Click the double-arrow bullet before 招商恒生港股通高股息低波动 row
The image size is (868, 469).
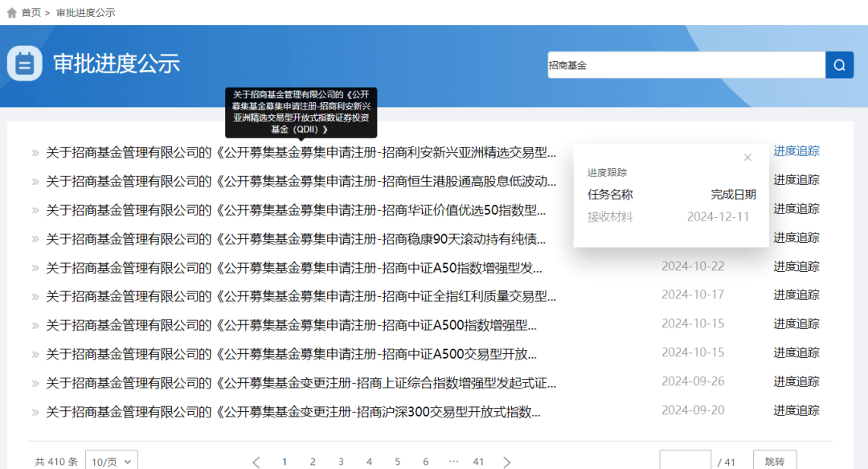point(35,181)
